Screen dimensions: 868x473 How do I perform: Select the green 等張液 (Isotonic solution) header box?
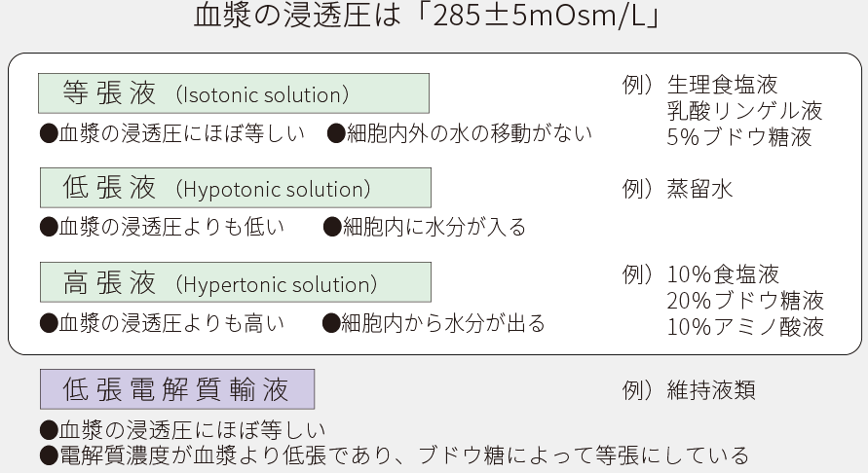pyautogui.click(x=234, y=93)
